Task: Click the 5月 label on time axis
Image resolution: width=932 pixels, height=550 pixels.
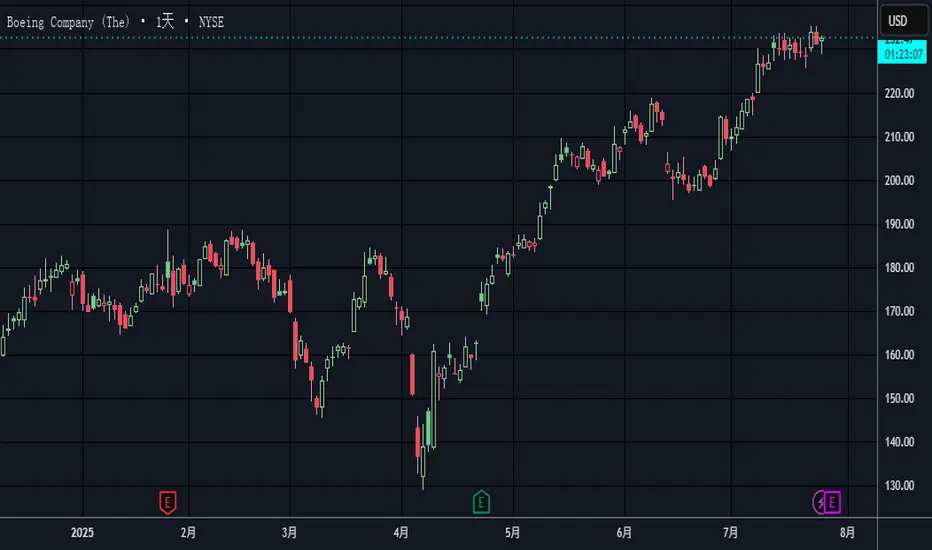Action: point(512,533)
